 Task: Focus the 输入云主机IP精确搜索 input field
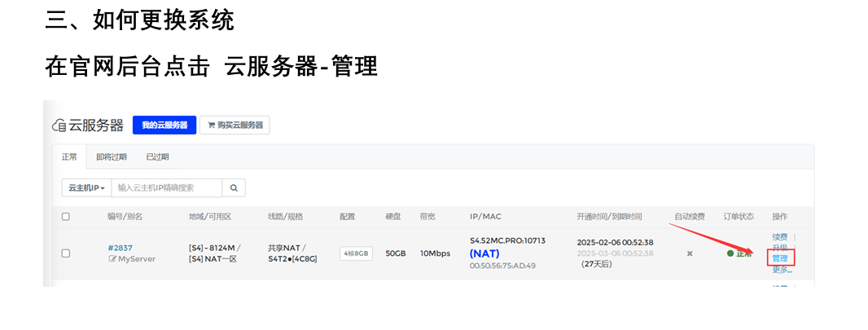167,187
